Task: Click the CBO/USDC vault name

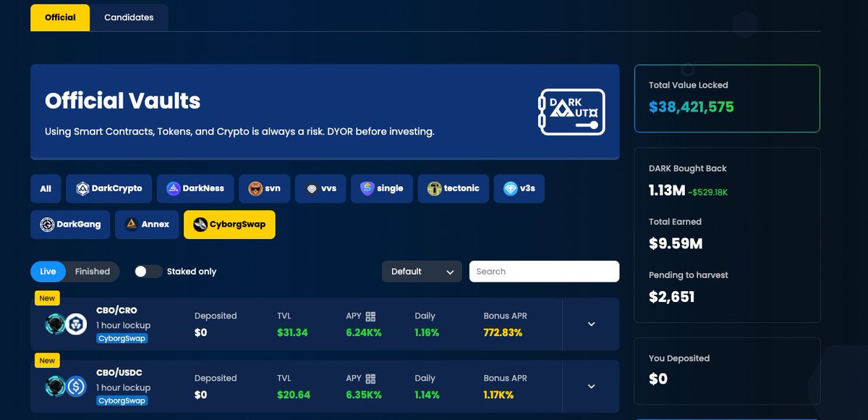Action: (119, 373)
